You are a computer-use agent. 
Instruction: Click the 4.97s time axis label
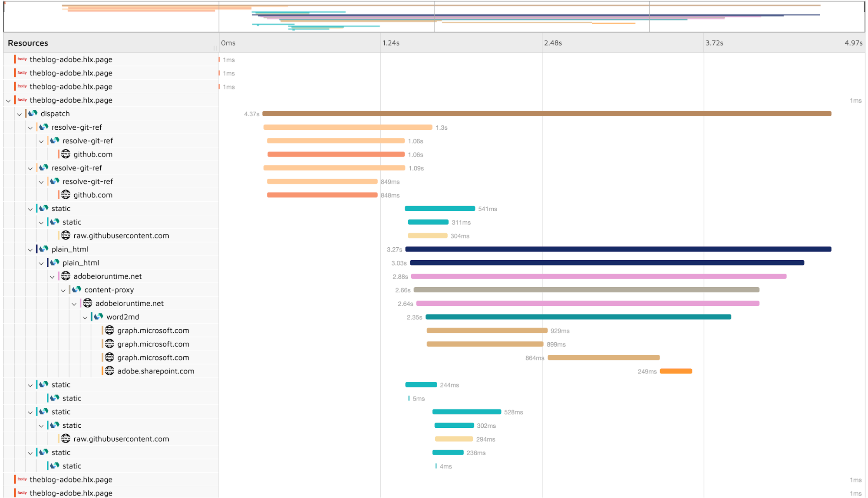853,43
